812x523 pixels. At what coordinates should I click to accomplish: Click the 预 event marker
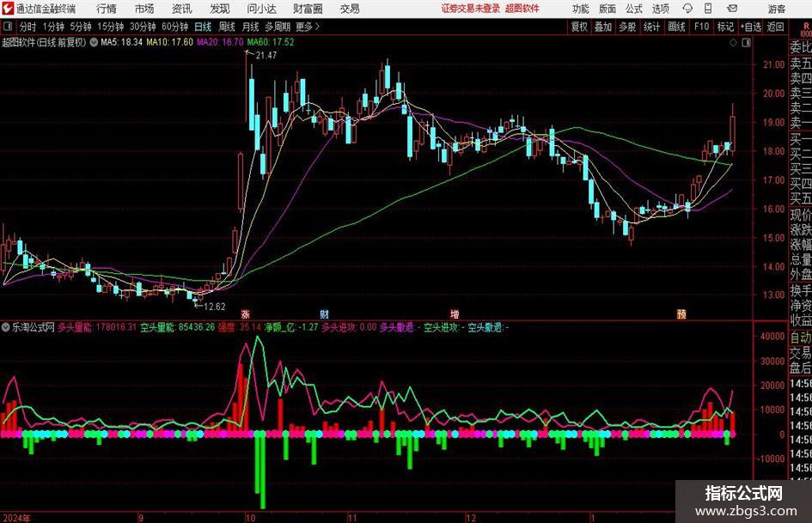[681, 314]
